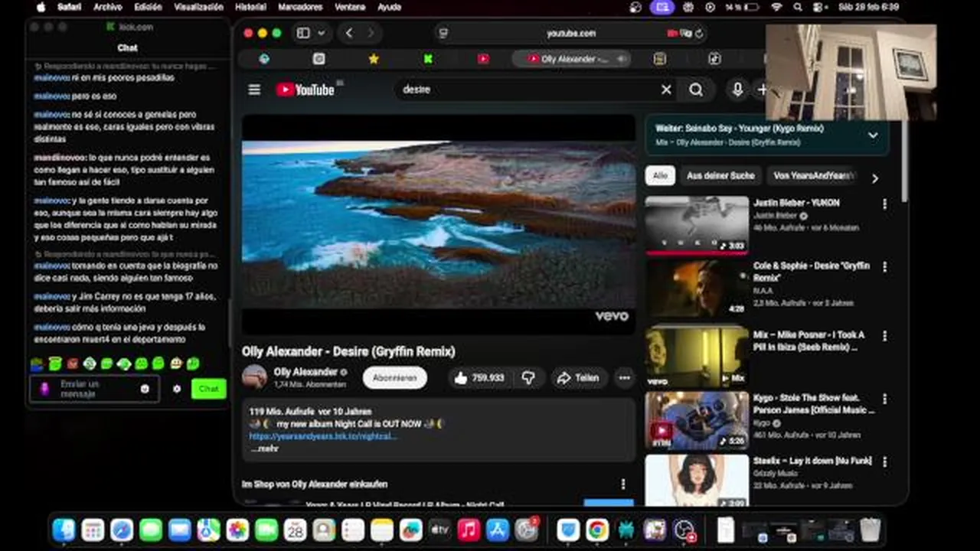Show more filter chips with right arrow
Viewport: 980px width, 551px height.
coord(874,178)
